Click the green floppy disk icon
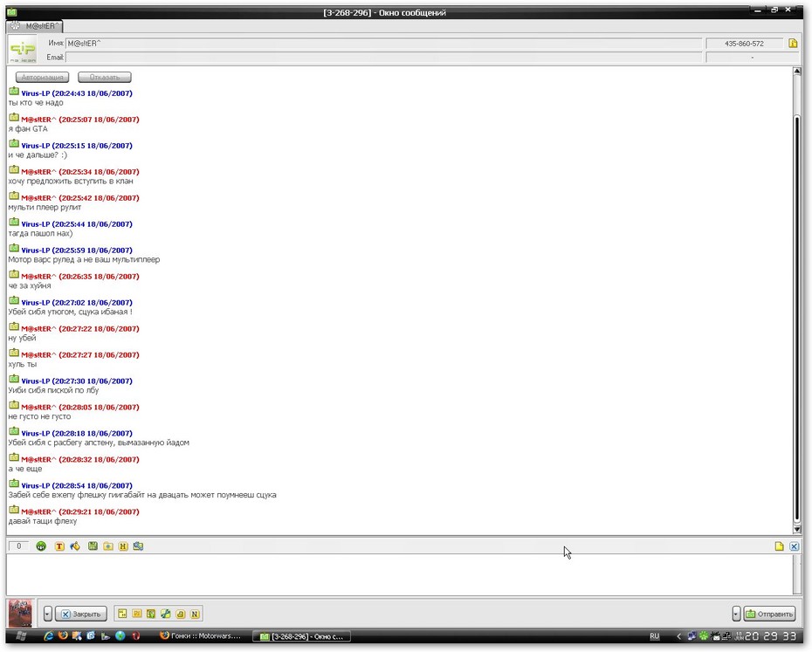The image size is (812, 652). pyautogui.click(x=93, y=546)
